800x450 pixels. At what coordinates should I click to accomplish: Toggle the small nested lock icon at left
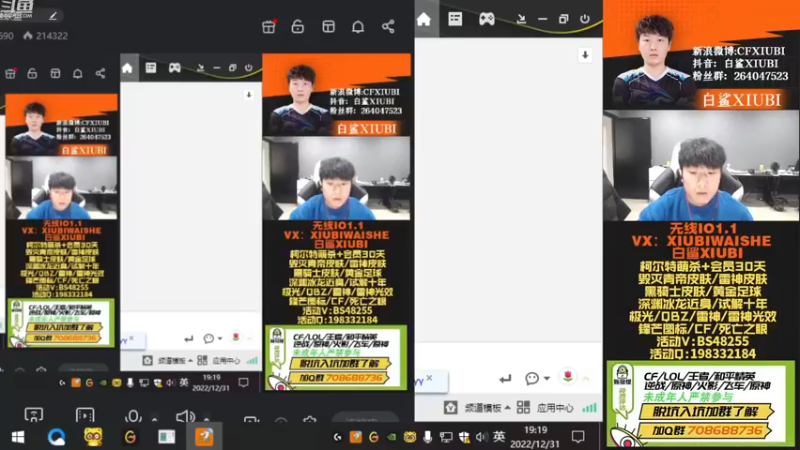[x=32, y=73]
